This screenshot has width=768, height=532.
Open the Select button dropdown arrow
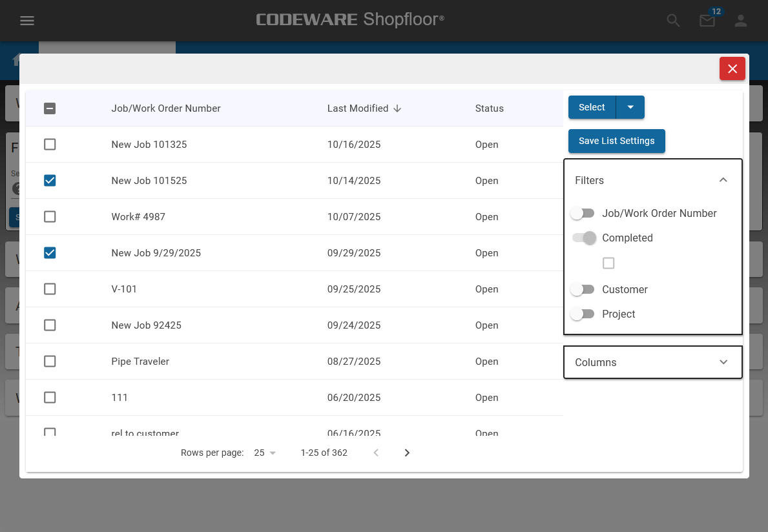[630, 107]
